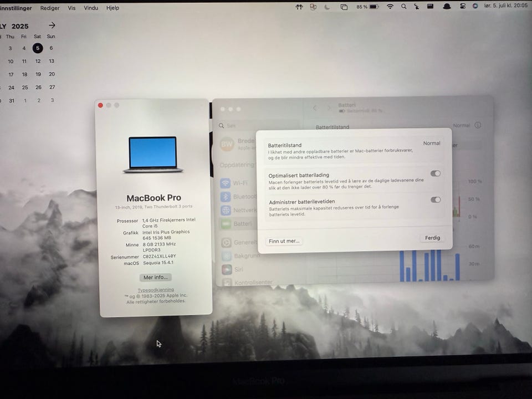Close the About This Mac window
The height and width of the screenshot is (399, 532).
pos(100,105)
